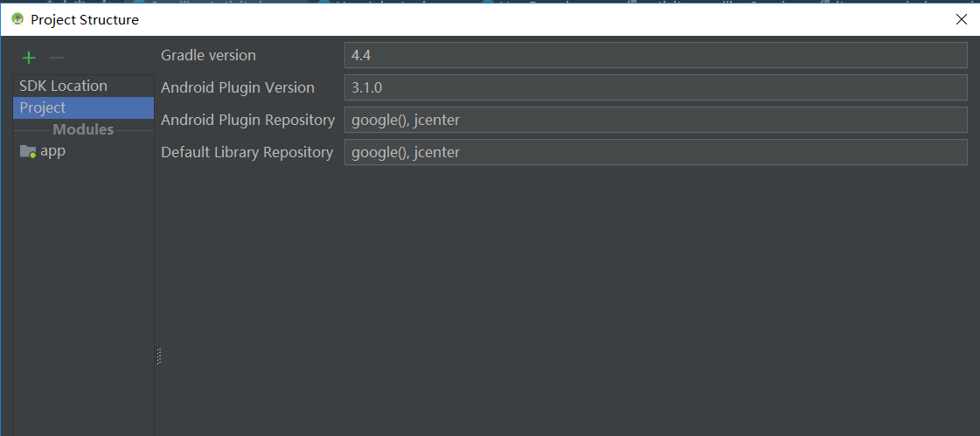Click the Modules section header
The width and height of the screenshot is (980, 436).
(83, 129)
